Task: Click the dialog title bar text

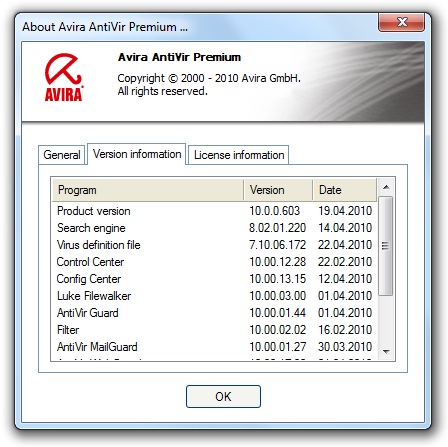Action: (105, 27)
